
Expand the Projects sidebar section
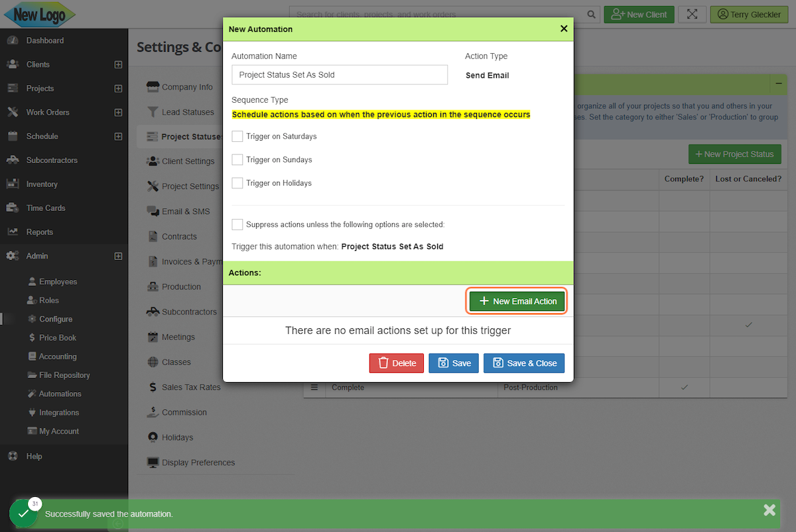(118, 88)
